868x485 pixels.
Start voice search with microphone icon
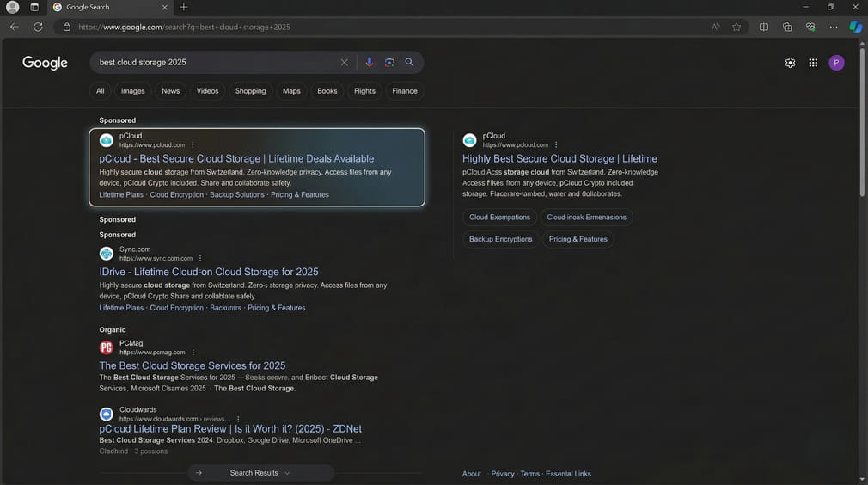coord(370,63)
